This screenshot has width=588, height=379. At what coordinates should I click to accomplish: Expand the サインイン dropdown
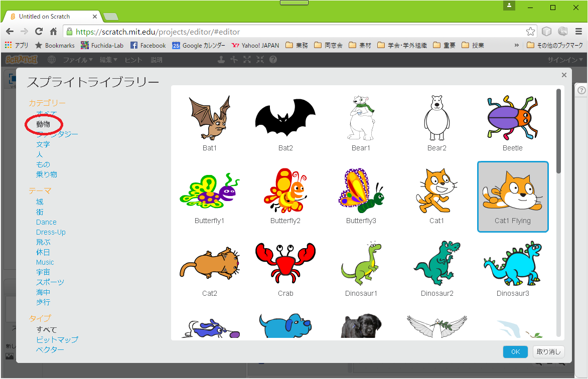(565, 60)
